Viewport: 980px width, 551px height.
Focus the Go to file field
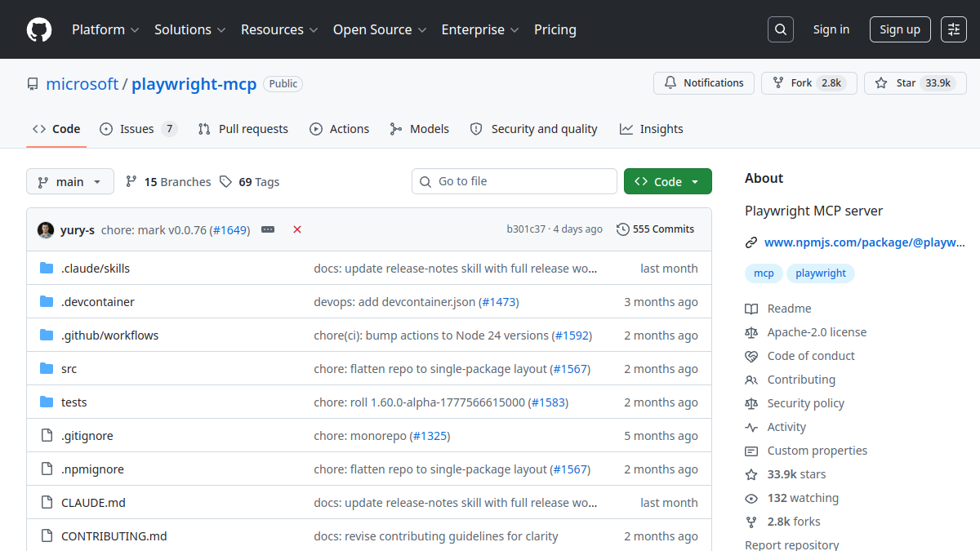pos(514,181)
